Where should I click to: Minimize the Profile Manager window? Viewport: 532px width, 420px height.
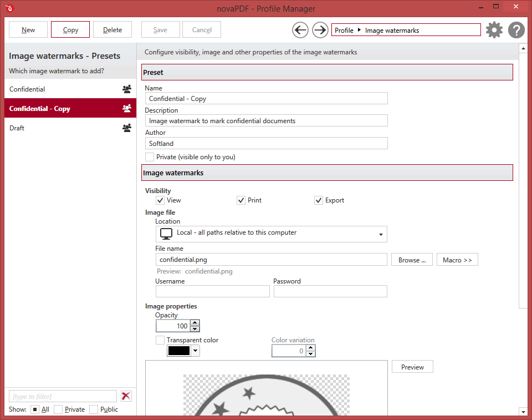coord(481,7)
